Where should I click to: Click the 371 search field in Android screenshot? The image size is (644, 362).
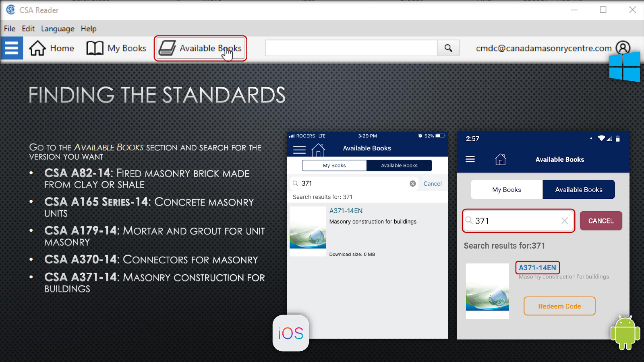(519, 221)
